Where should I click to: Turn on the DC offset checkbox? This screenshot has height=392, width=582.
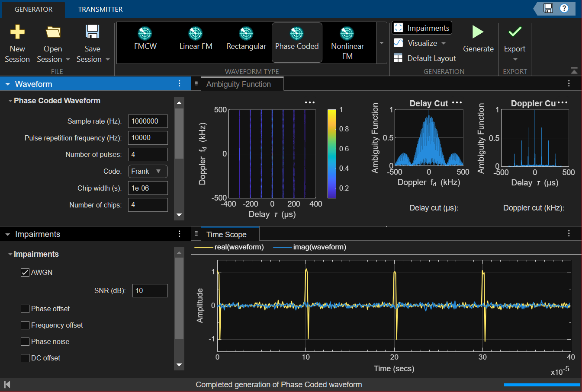[x=25, y=358]
